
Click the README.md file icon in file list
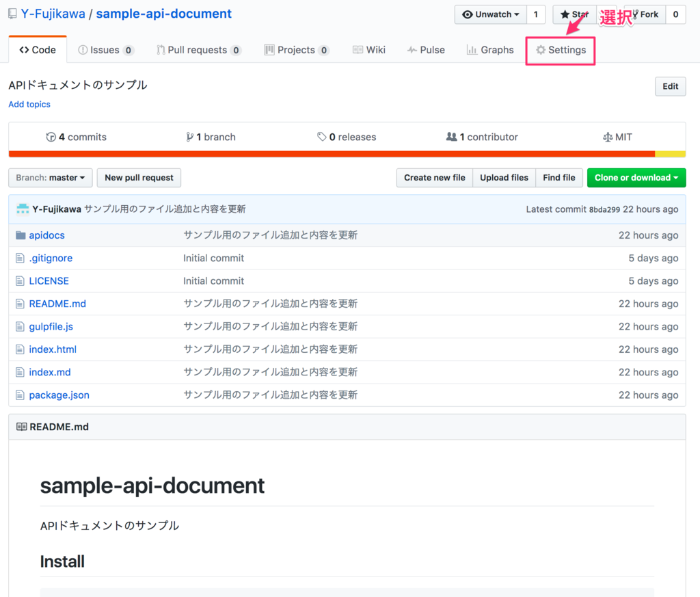(20, 304)
